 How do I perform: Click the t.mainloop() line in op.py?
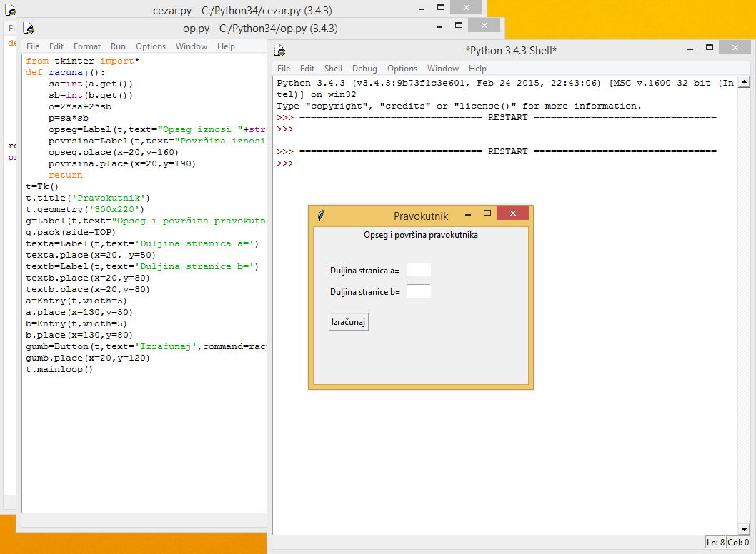(x=59, y=369)
